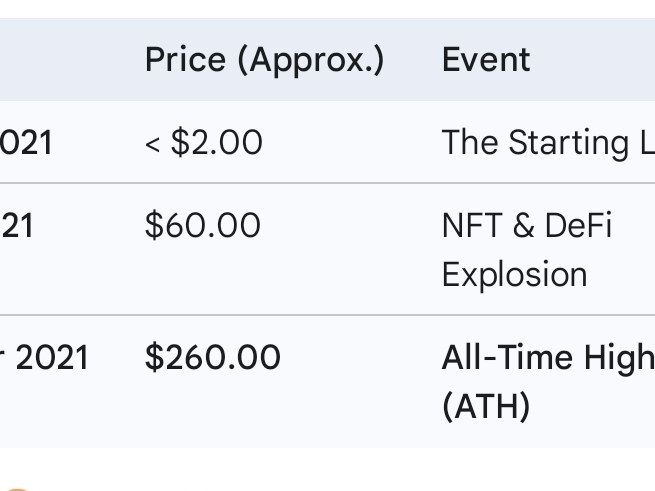This screenshot has width=655, height=491.
Task: Click the partial date "021" in first row
Action: point(26,143)
